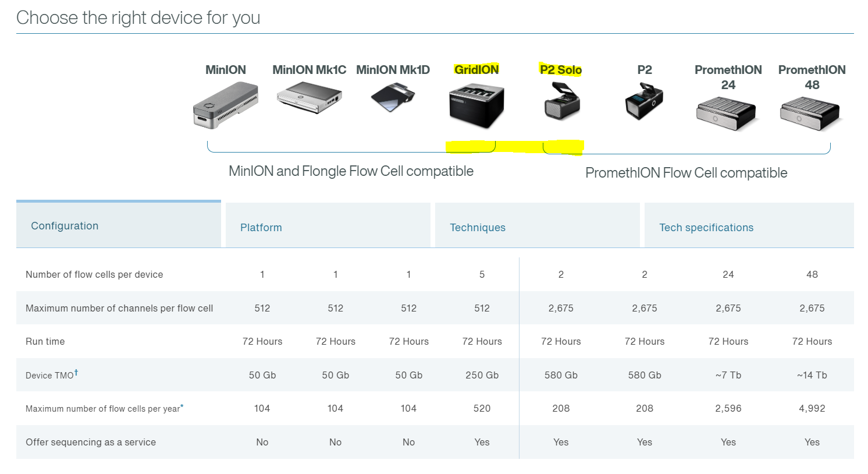Select the MinION Mk1D device name

(x=393, y=70)
